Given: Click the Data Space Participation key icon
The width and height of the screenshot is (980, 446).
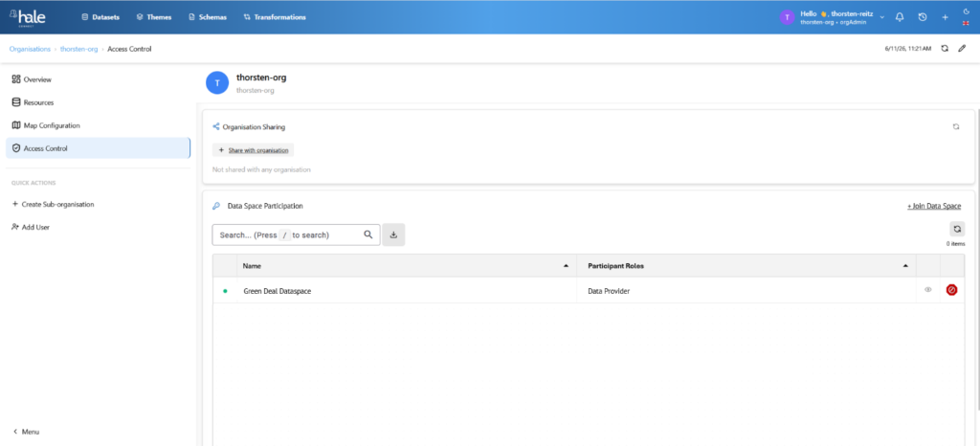Looking at the screenshot, I should tap(216, 206).
